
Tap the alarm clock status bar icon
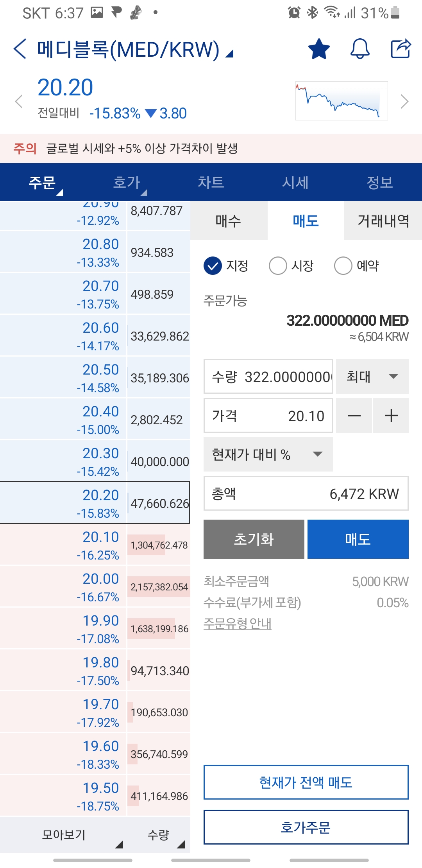[294, 13]
